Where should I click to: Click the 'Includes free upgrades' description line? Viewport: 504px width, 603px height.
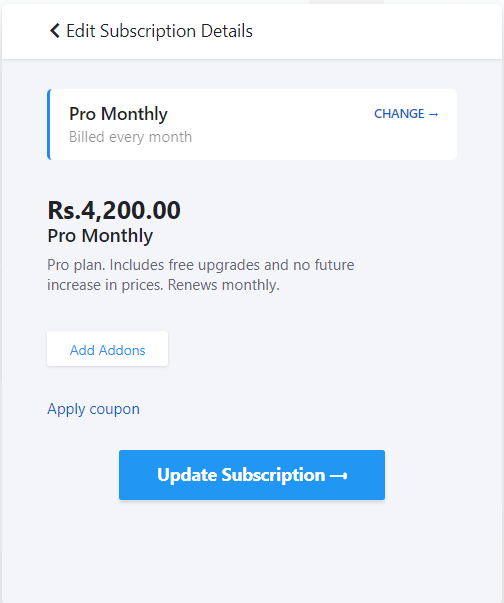tap(201, 265)
